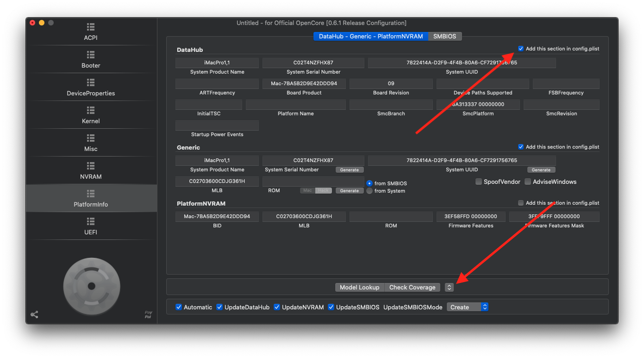This screenshot has height=358, width=644.
Task: Open the UpdateSMBIOSMode Create dropdown
Action: pos(467,307)
